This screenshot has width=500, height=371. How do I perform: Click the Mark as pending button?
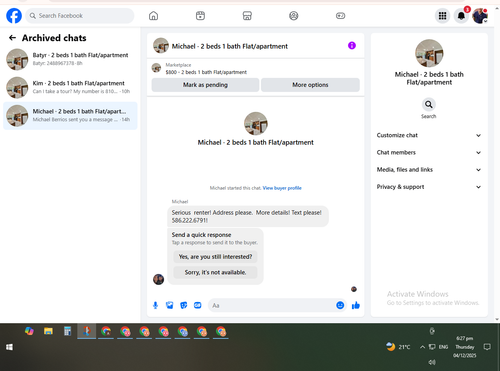click(x=205, y=85)
